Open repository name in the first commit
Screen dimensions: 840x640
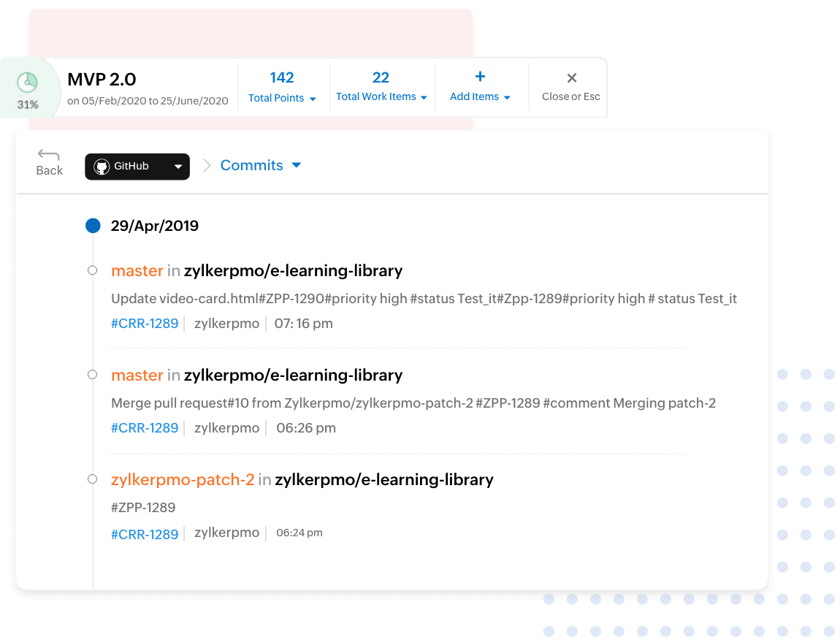click(293, 271)
